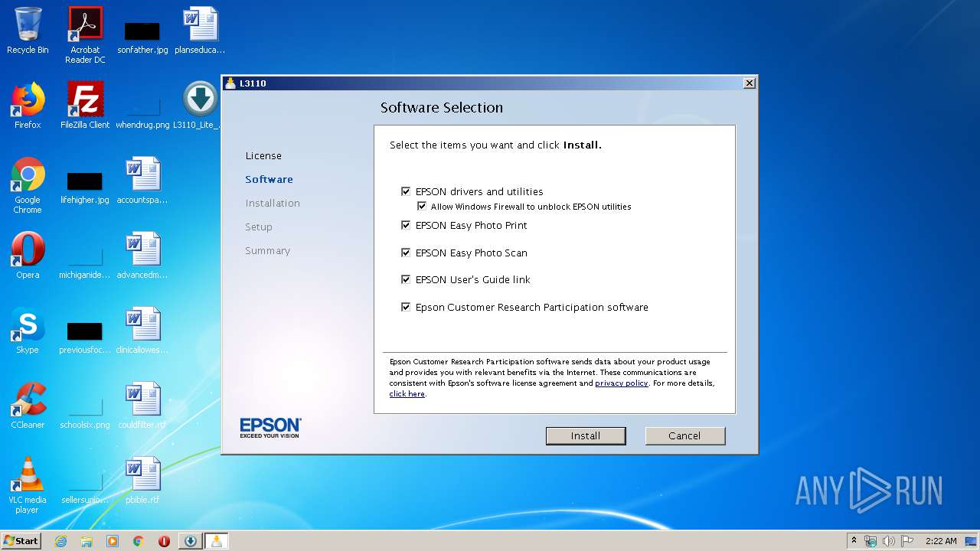Screen dimensions: 980x551
Task: Launch VLC media player shortcut
Action: click(28, 485)
